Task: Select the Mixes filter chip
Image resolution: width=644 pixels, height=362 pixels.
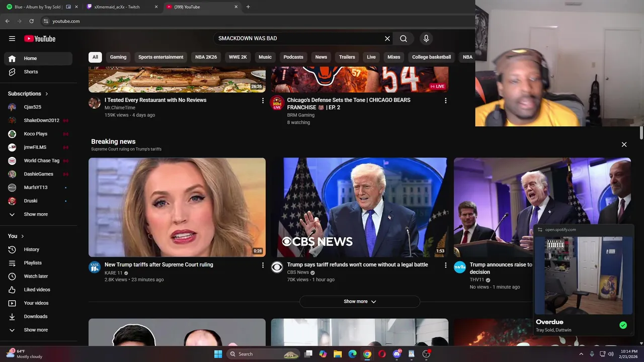Action: 394,57
